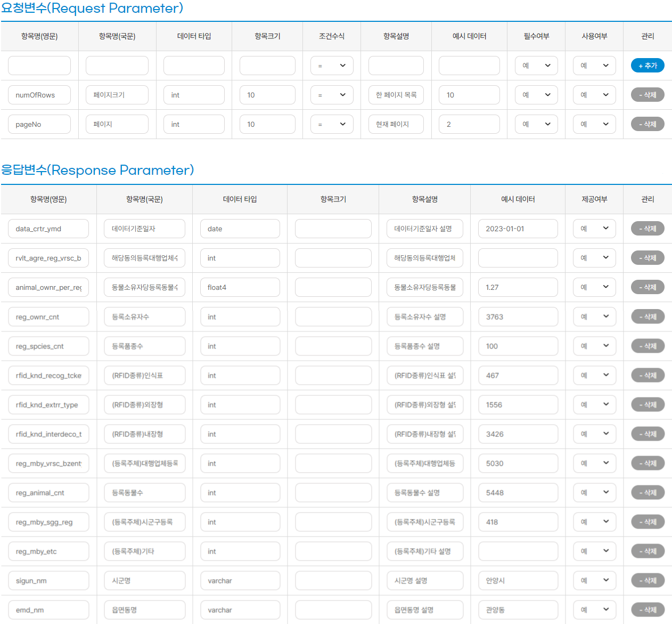Open 제공여부 dropdown for emd_nm
This screenshot has height=624, width=672.
pos(594,610)
